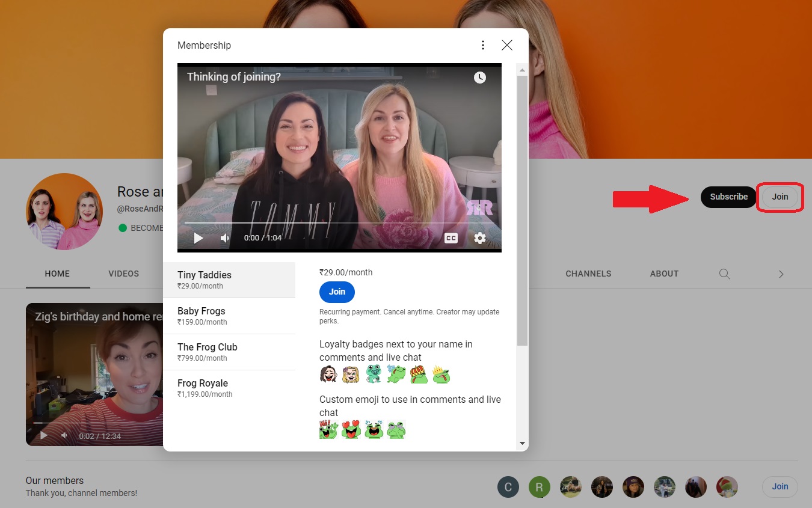Click the highlighted Join button beside Subscribe
The image size is (812, 508).
tap(780, 197)
